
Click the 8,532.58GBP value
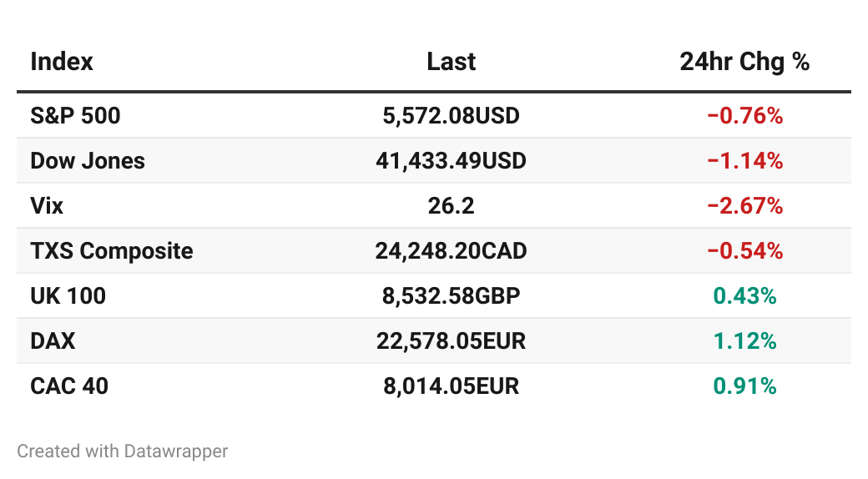452,296
